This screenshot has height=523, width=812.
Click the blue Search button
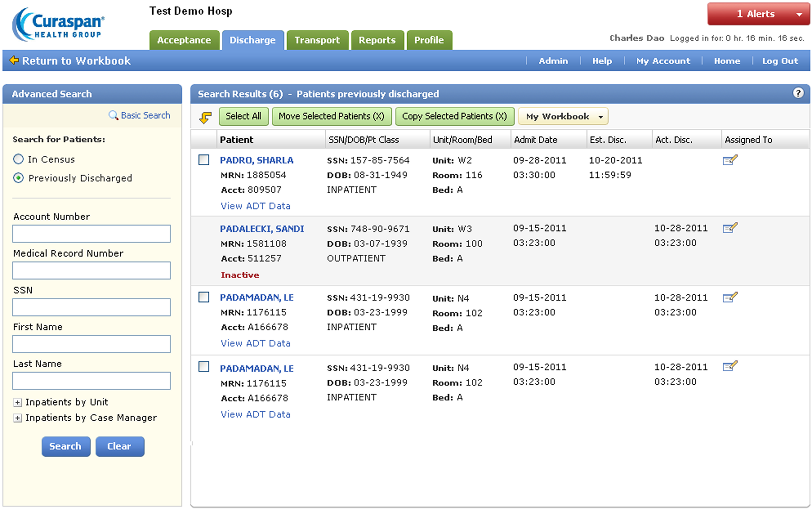[x=66, y=446]
